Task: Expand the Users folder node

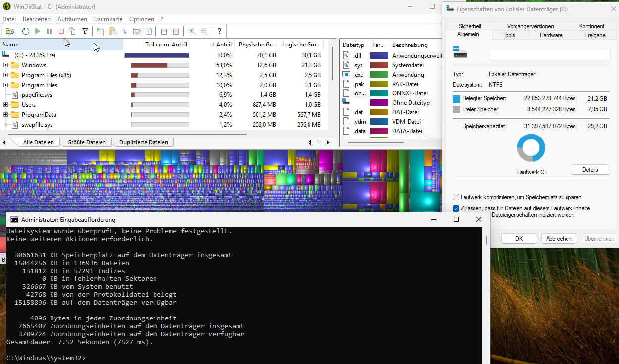Action: coord(5,104)
